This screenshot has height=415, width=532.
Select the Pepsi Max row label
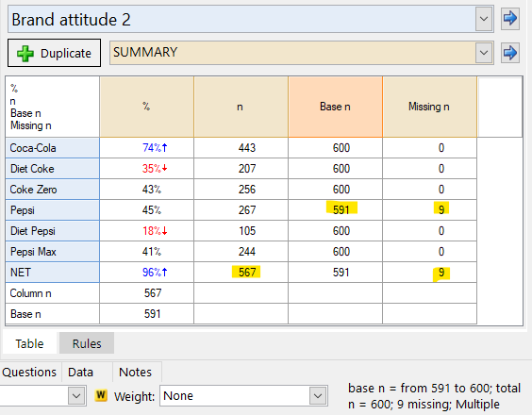coord(52,252)
